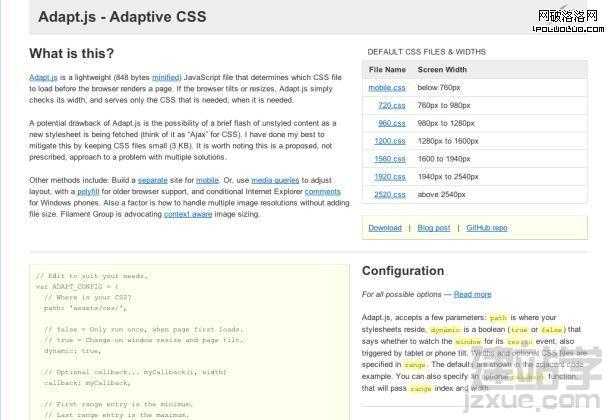The height and width of the screenshot is (420, 615).
Task: Open 1200.css file link
Action: 390,141
